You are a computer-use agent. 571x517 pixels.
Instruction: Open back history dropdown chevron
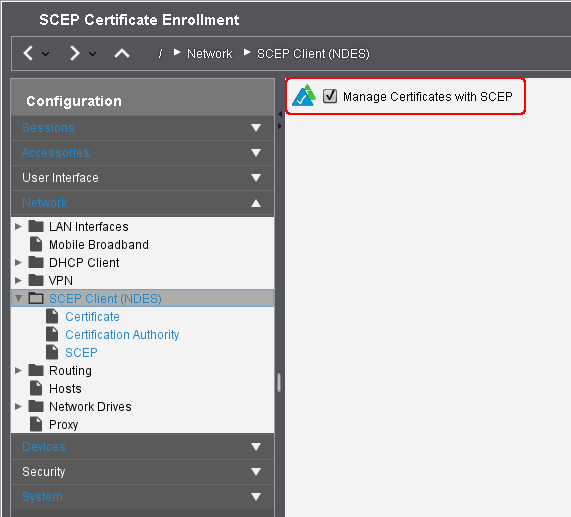coord(46,54)
